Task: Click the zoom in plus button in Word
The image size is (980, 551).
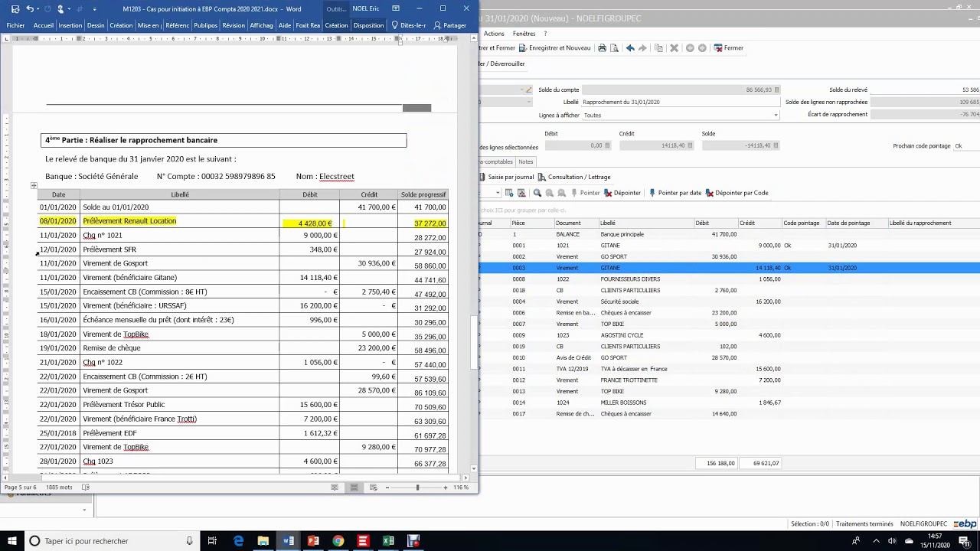Action: point(446,487)
